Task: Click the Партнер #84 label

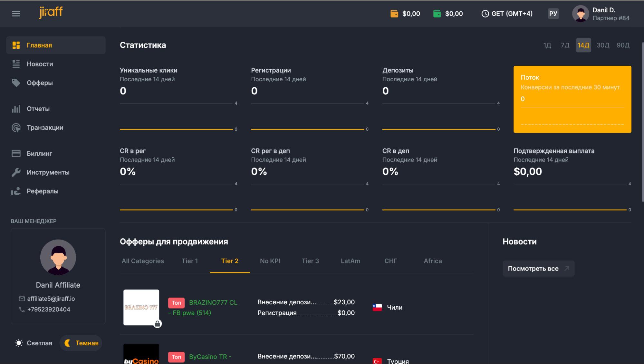Action: [x=611, y=18]
